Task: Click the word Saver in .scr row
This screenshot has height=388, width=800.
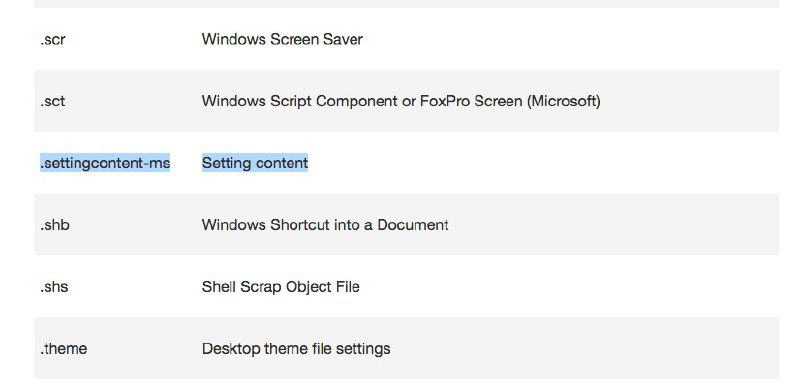Action: (343, 39)
